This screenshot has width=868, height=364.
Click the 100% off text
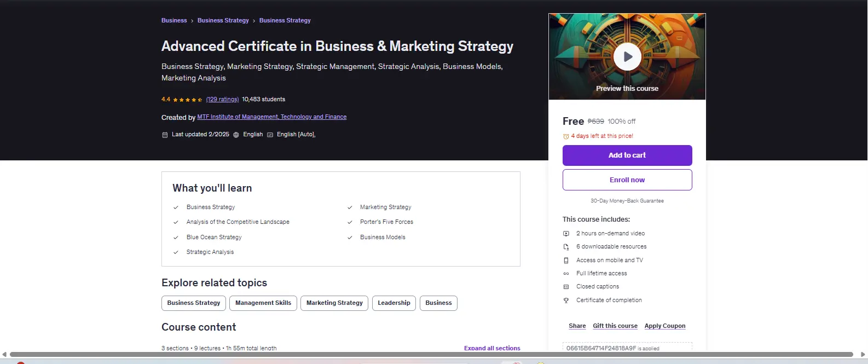tap(622, 122)
